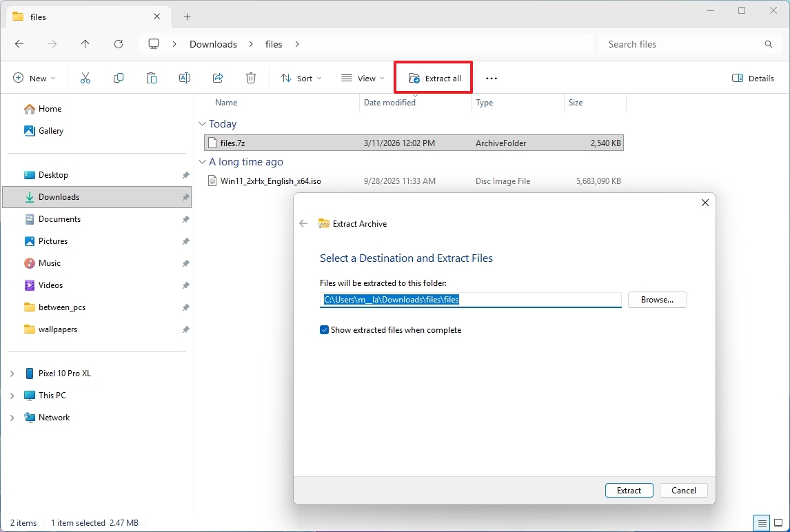790x532 pixels.
Task: Open the See more ellipsis toolbar menu
Action: click(491, 78)
